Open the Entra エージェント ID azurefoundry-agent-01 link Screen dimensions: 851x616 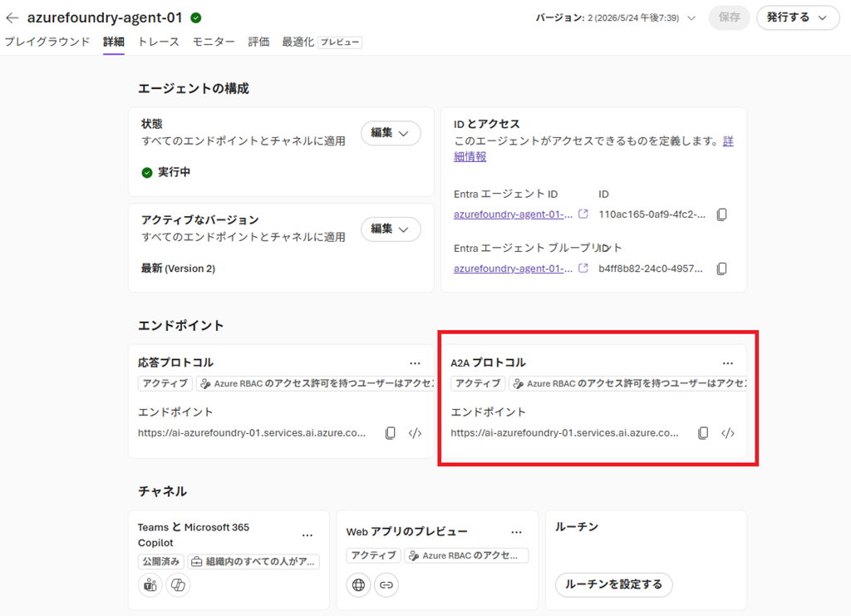(513, 214)
